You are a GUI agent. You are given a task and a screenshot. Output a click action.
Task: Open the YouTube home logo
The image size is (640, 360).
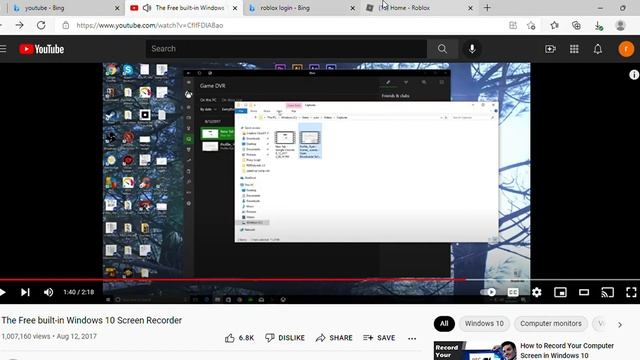[x=42, y=49]
